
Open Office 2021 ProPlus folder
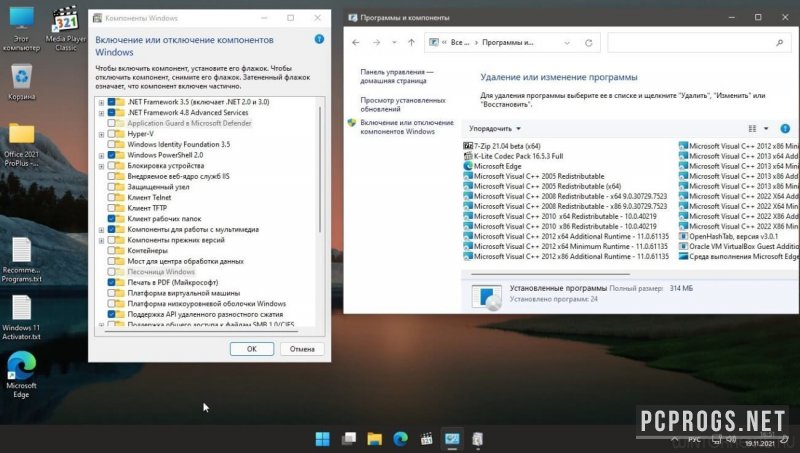21,145
